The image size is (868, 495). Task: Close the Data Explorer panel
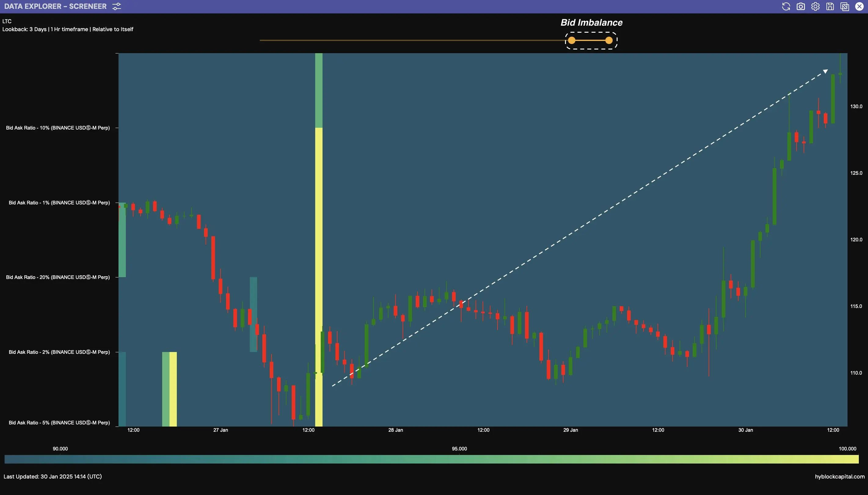[x=859, y=6]
